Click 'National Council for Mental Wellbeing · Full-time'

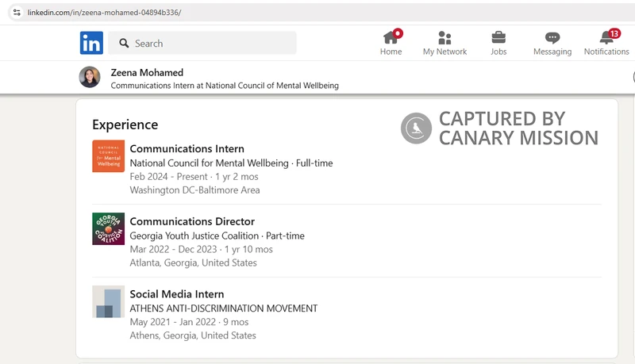point(231,163)
